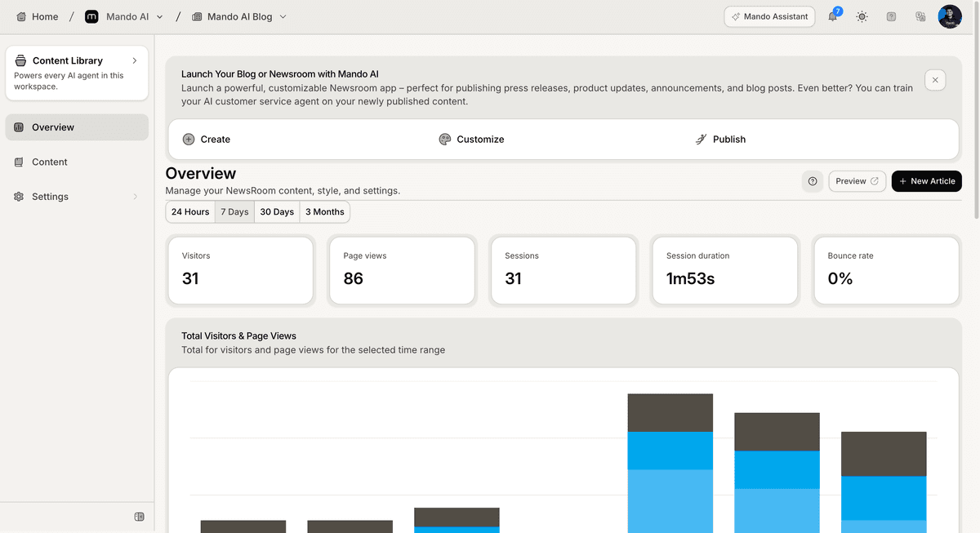Image resolution: width=980 pixels, height=533 pixels.
Task: Switch time range to 30 Days
Action: pos(277,212)
